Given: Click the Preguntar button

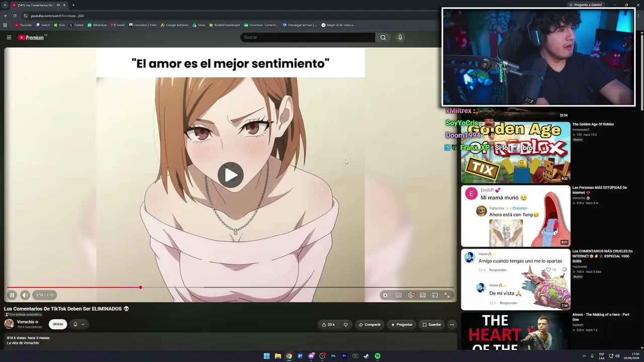Looking at the screenshot, I should click(401, 325).
